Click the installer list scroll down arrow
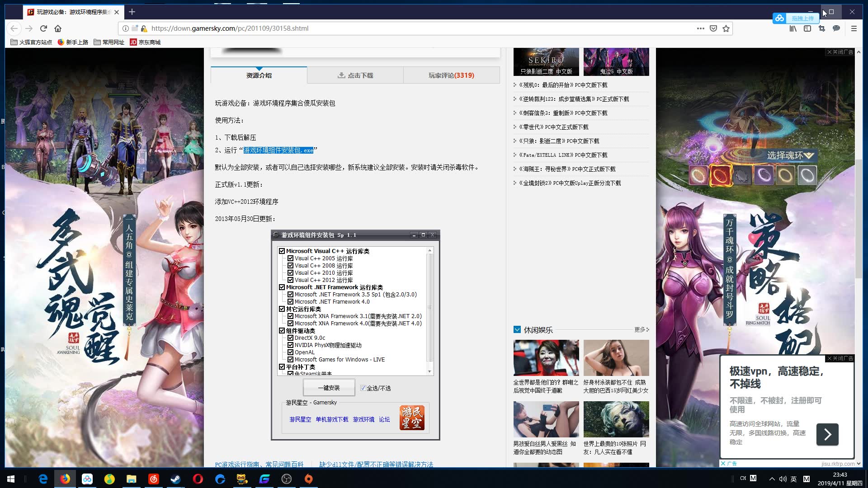Viewport: 868px width, 488px height. pos(429,371)
